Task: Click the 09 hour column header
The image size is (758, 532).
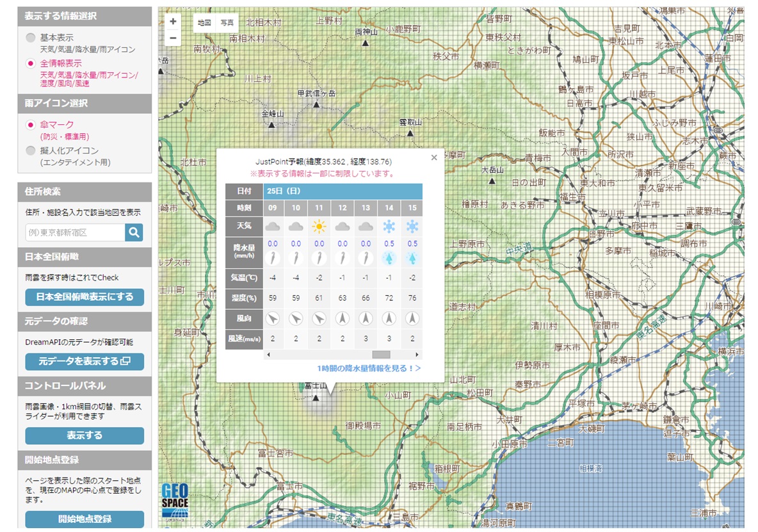Action: tap(273, 208)
